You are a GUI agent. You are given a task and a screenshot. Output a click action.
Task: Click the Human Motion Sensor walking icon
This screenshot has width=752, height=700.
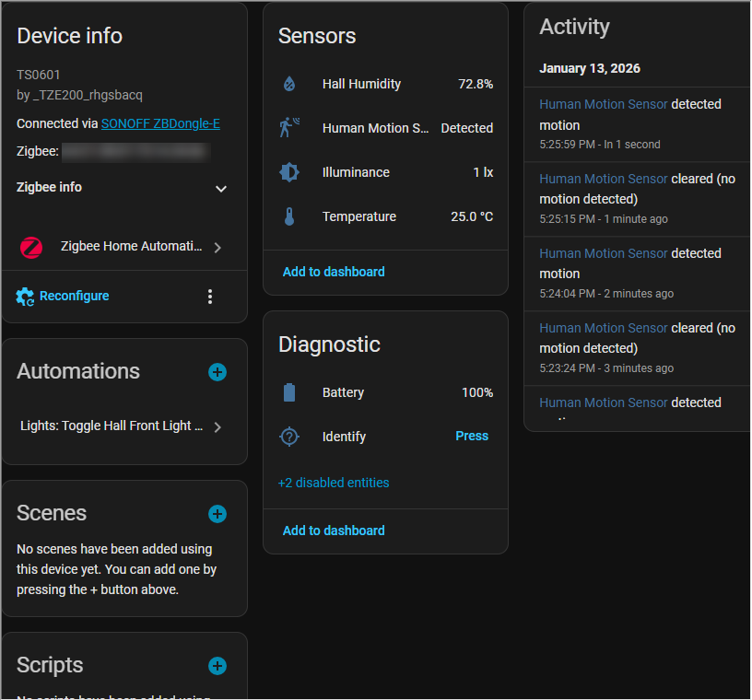[x=289, y=128]
